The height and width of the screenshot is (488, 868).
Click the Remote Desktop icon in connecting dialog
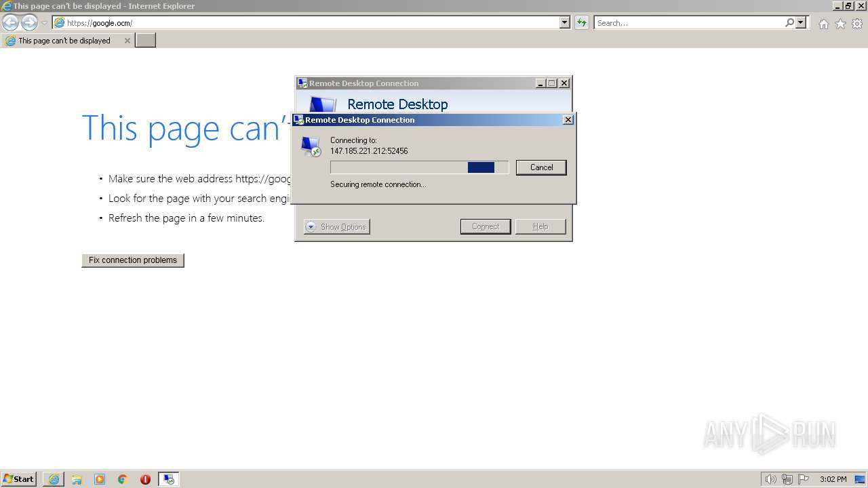(311, 146)
